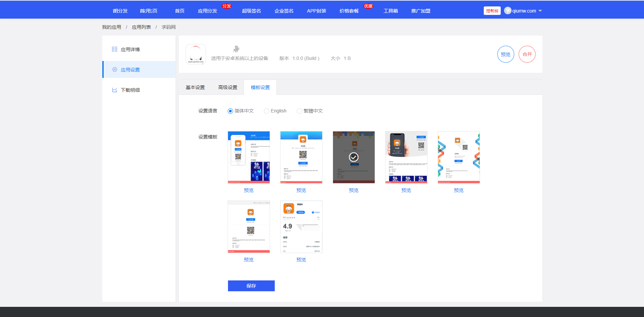Viewport: 644px width, 317px height.
Task: Select the English language radio button
Action: [x=267, y=111]
